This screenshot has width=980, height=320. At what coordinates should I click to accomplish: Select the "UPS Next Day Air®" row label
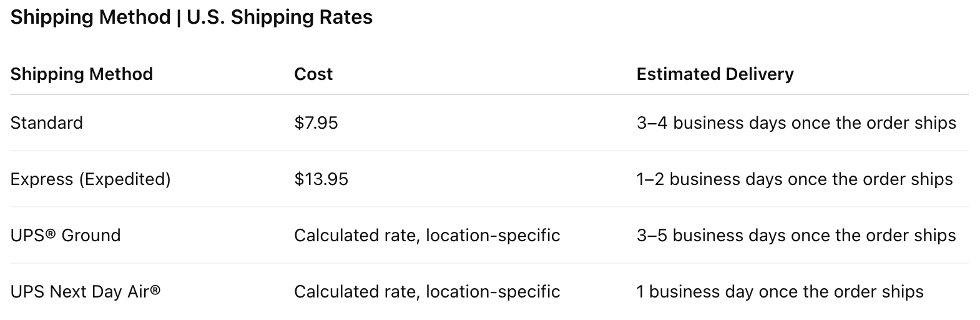(x=86, y=292)
